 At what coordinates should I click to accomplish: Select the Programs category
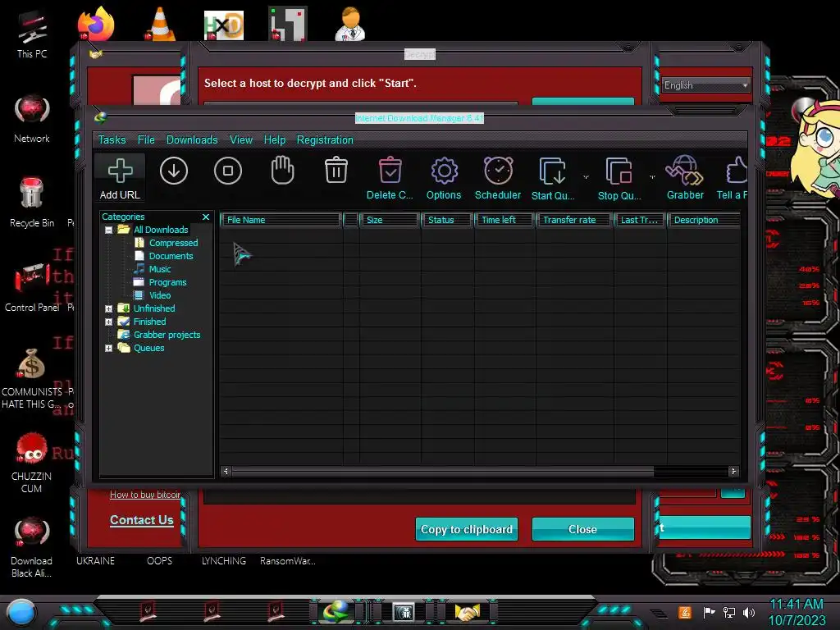point(167,282)
